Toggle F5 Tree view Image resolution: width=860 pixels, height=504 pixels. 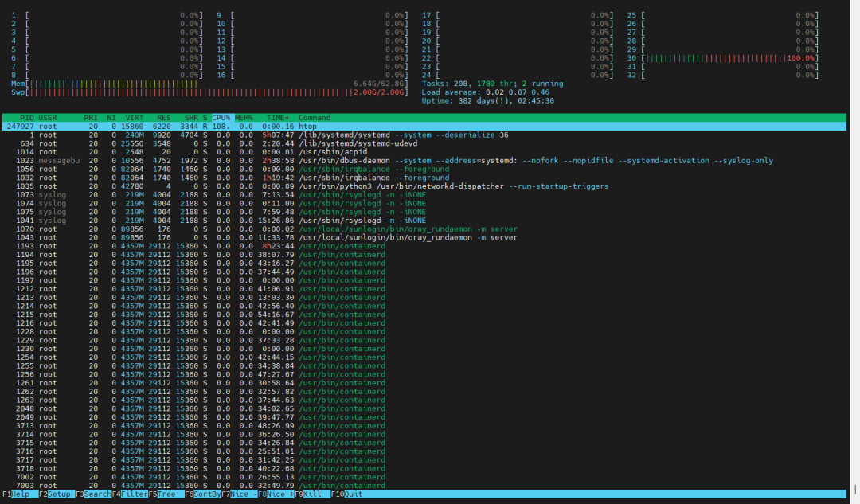[x=166, y=494]
